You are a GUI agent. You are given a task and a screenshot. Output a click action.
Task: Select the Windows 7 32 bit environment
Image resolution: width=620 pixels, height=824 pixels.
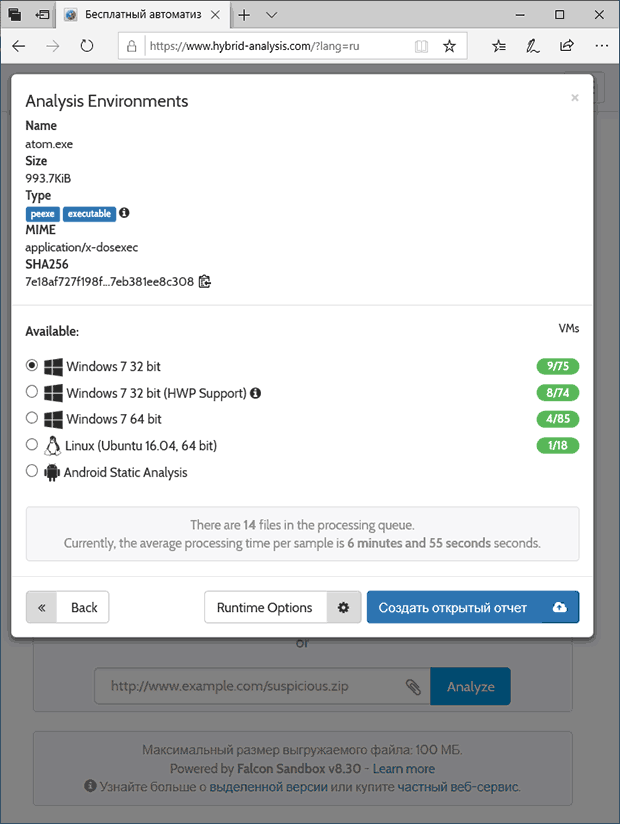(32, 366)
